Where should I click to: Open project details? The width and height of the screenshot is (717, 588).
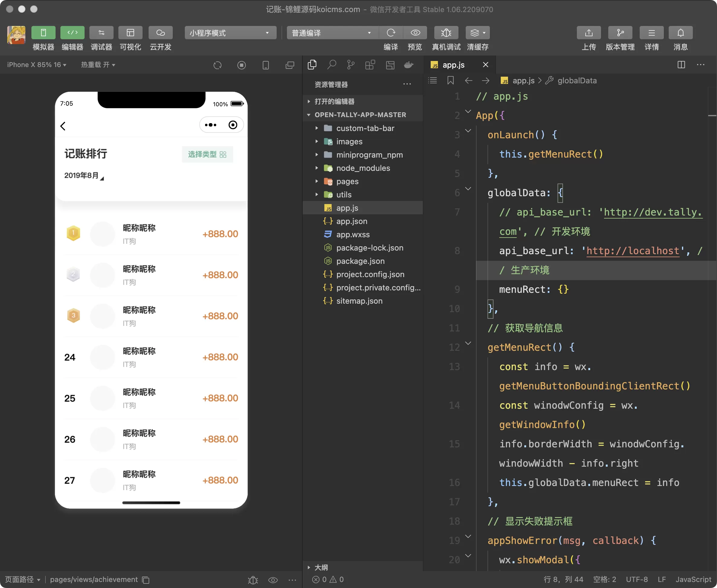[651, 33]
